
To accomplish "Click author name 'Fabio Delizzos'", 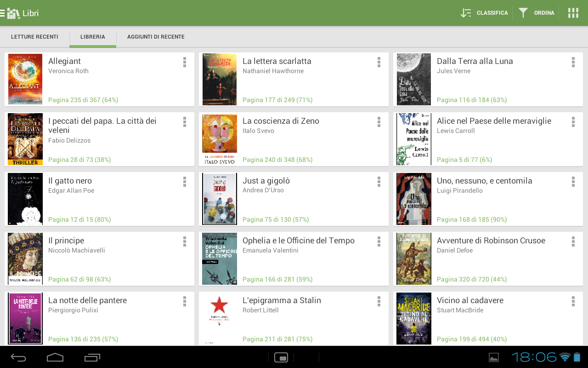I will click(69, 140).
